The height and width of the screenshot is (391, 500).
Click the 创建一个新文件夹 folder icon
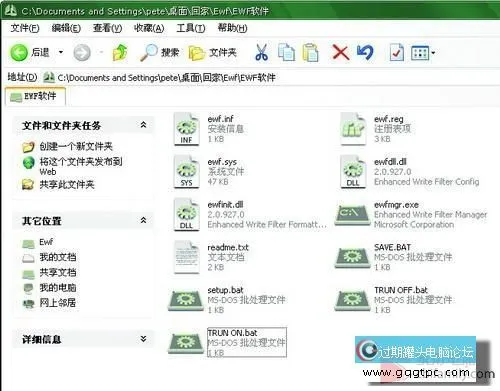point(28,147)
